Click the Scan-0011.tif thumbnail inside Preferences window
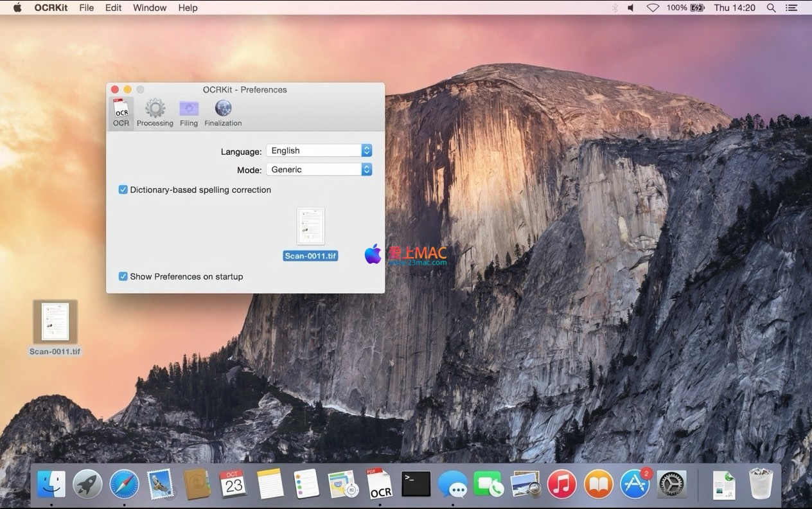812x509 pixels. (311, 226)
